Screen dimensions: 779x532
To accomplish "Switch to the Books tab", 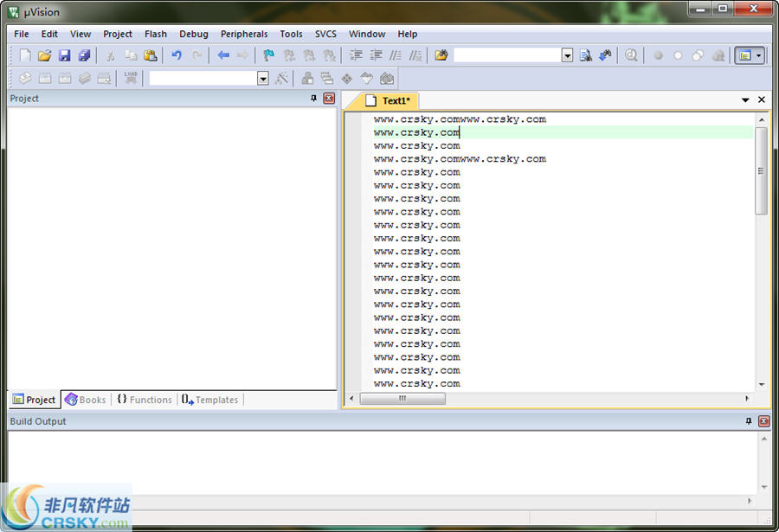I will (x=86, y=400).
